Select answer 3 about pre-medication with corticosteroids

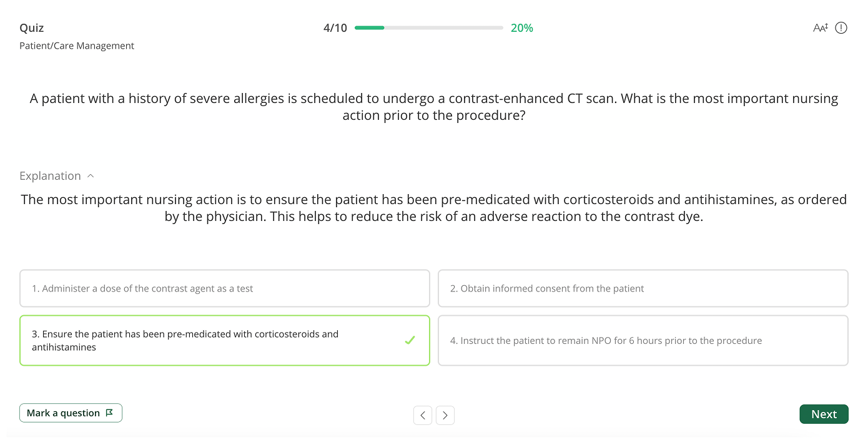pos(212,341)
